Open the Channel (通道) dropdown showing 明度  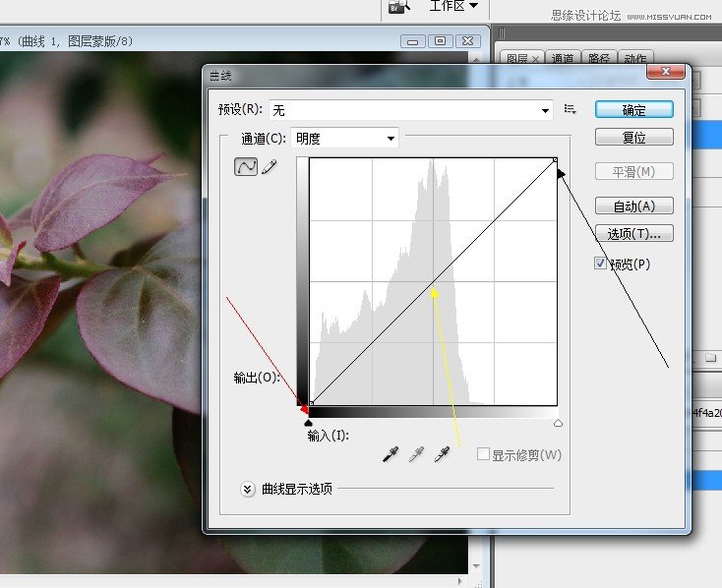point(344,138)
